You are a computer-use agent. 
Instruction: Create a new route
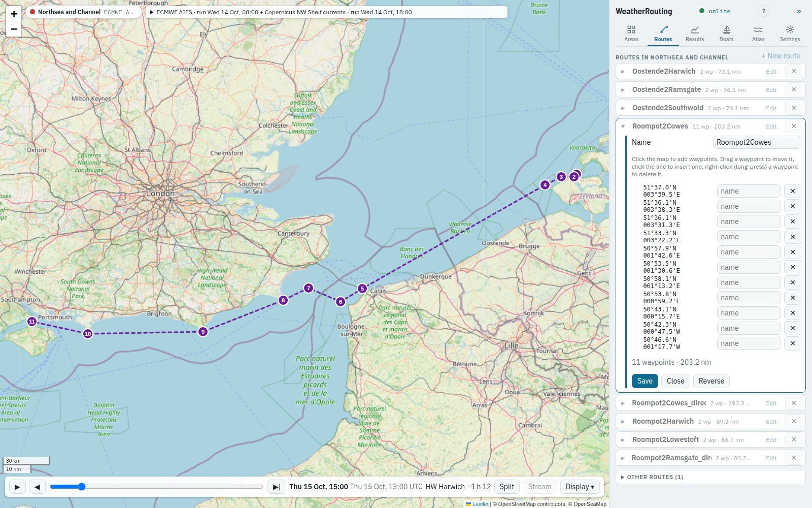point(781,56)
